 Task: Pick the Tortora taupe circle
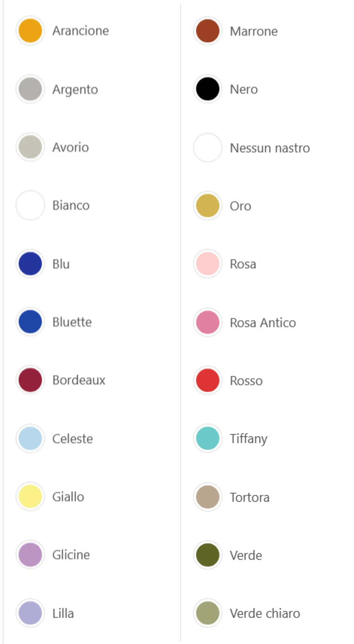coord(208,497)
